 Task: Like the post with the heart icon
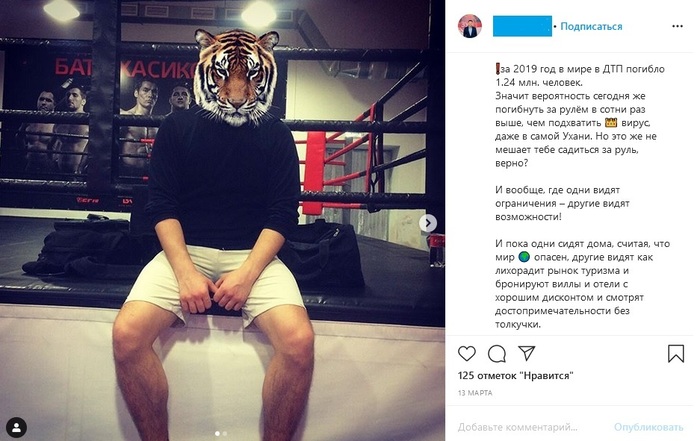[x=467, y=353]
